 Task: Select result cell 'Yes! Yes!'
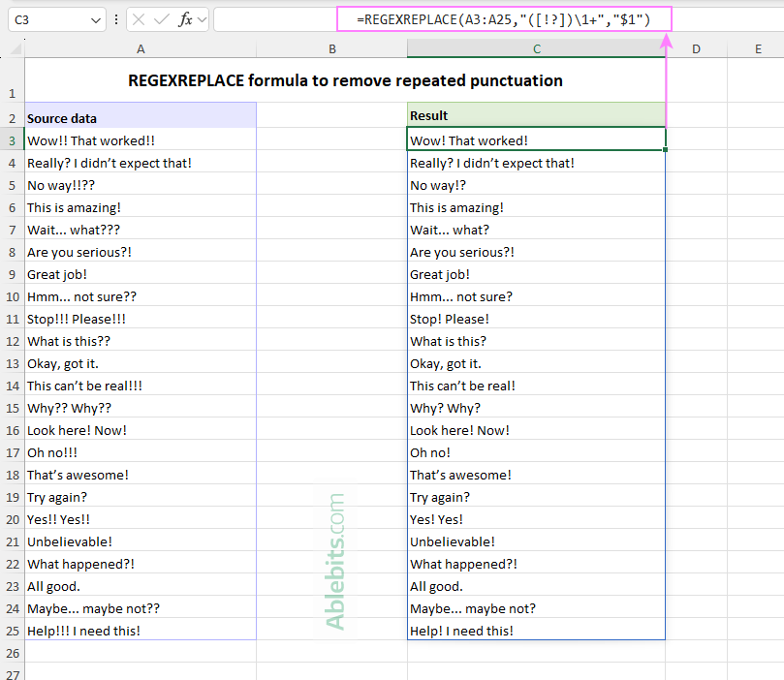[x=537, y=519]
